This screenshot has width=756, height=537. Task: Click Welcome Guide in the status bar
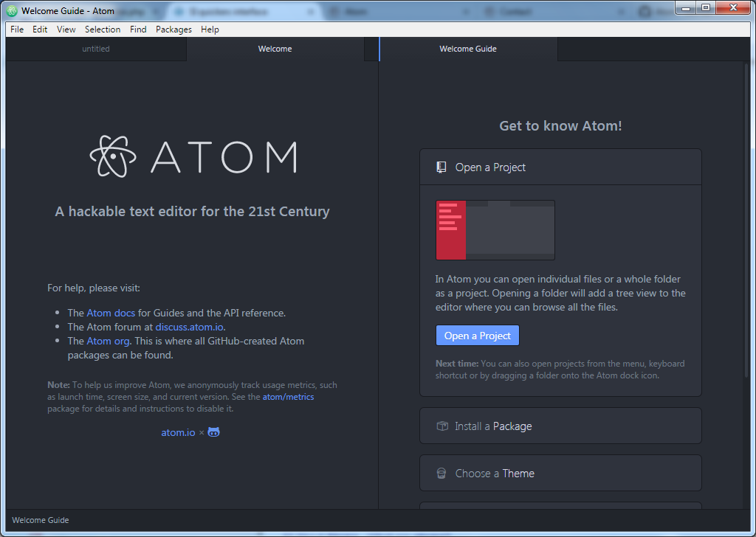click(40, 520)
